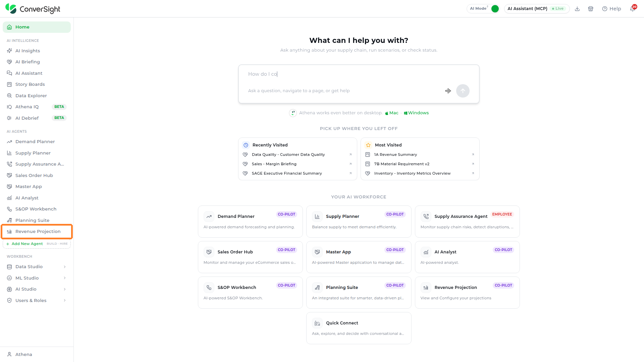Click the Quick Connect card icon
The width and height of the screenshot is (644, 362).
click(x=317, y=323)
